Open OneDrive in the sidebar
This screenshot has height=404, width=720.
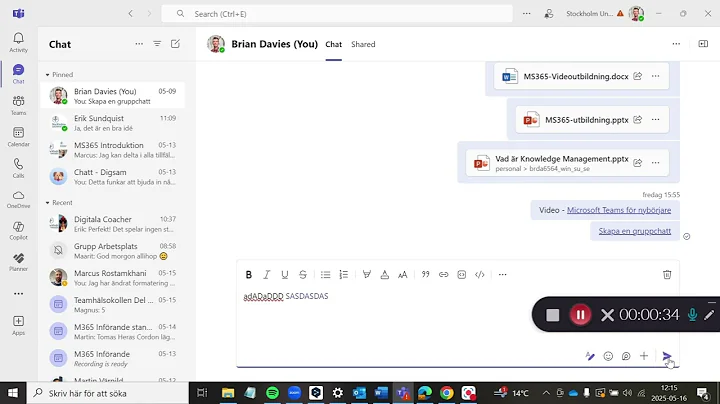click(18, 199)
